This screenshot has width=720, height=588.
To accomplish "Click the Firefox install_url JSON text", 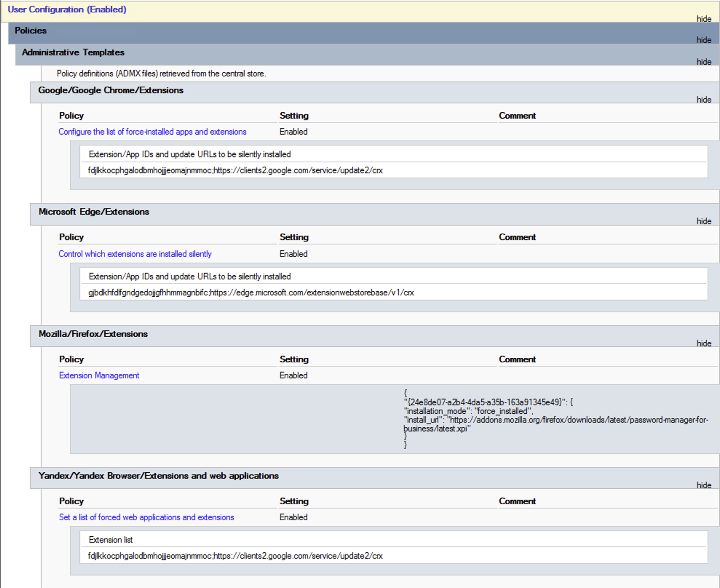I will (556, 424).
